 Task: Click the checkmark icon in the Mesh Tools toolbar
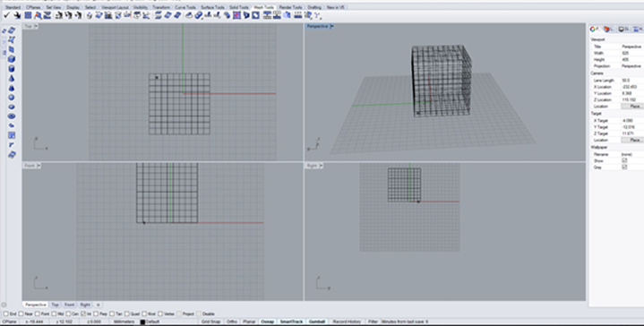[x=6, y=15]
